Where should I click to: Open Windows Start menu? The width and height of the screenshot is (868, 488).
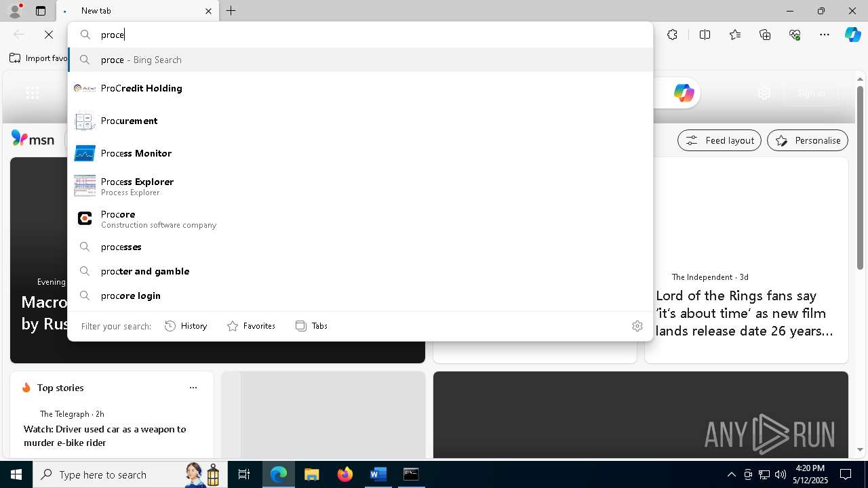[16, 474]
